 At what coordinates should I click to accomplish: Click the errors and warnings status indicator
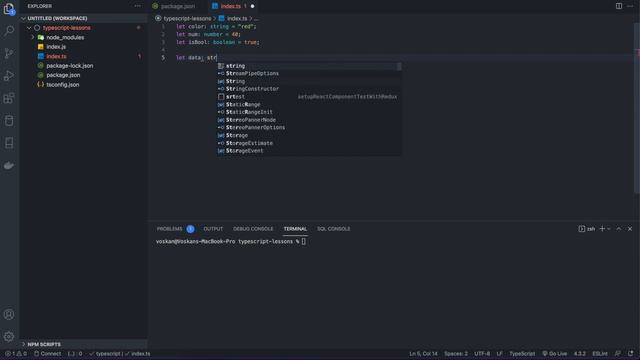tap(16, 353)
